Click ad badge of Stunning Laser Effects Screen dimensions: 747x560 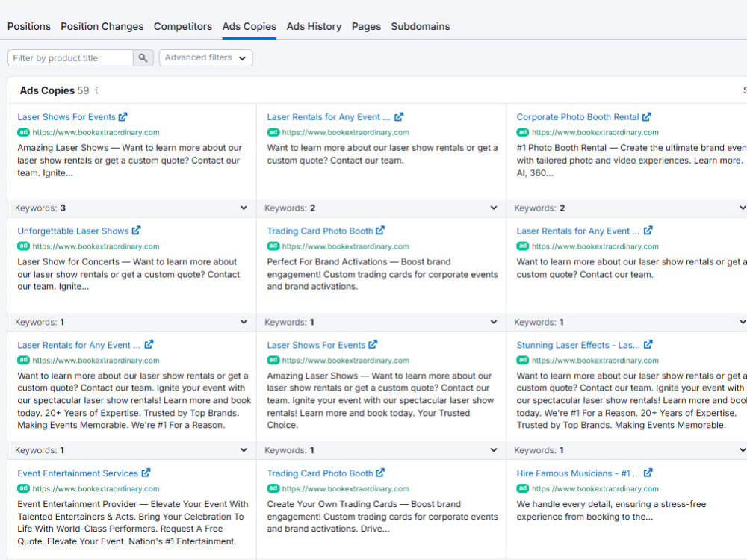point(523,361)
